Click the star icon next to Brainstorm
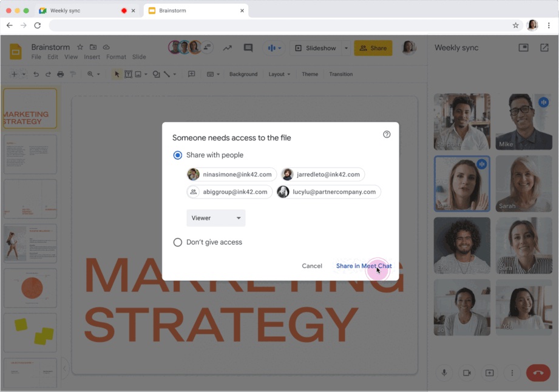The image size is (559, 392). [80, 47]
